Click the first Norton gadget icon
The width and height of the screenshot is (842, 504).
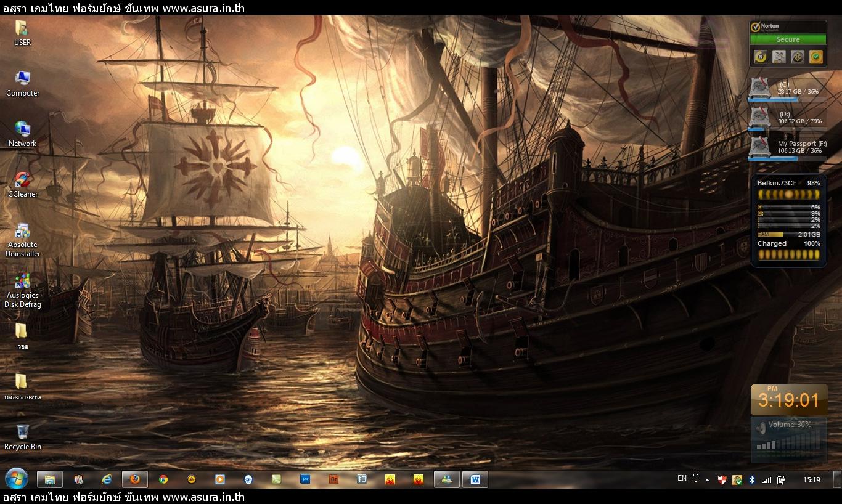(761, 57)
